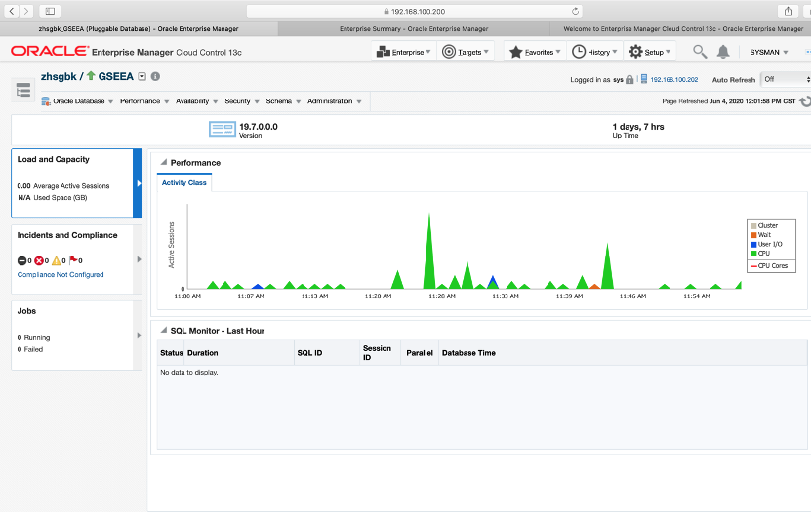Image resolution: width=812 pixels, height=513 pixels.
Task: Open the Favorites star menu
Action: 535,52
